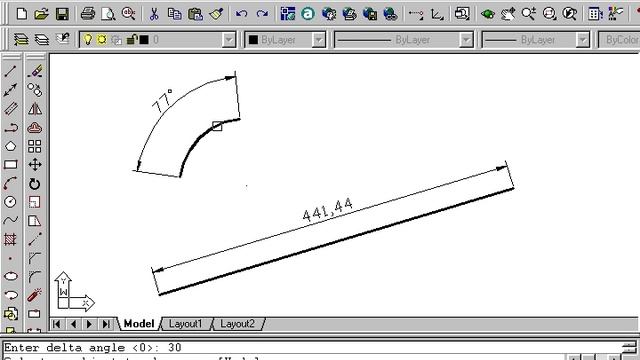Select the Line draw tool
The height and width of the screenshot is (360, 640).
coord(11,71)
